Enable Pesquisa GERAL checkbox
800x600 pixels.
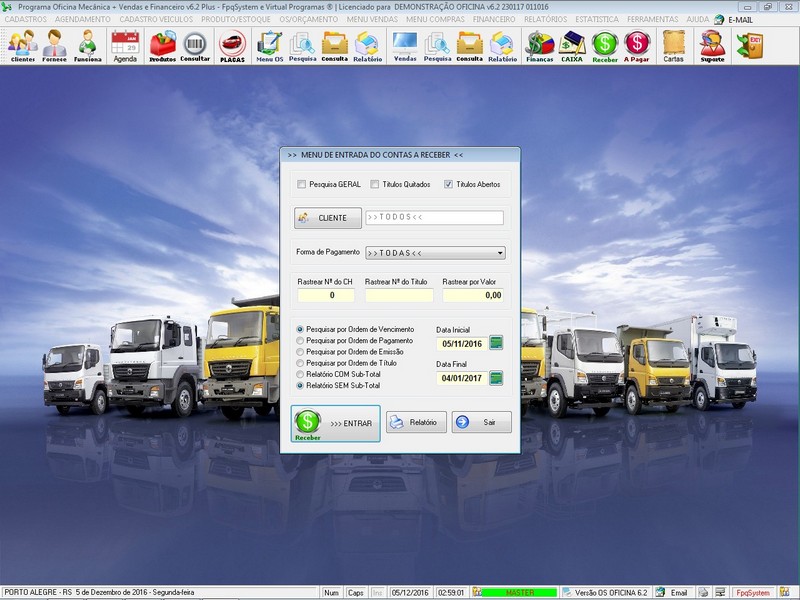[x=302, y=184]
